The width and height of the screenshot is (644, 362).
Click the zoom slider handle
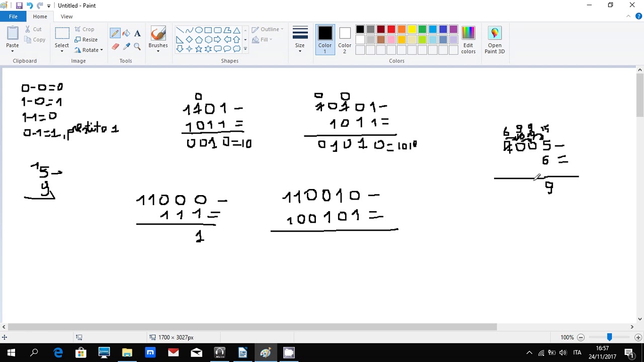(609, 337)
